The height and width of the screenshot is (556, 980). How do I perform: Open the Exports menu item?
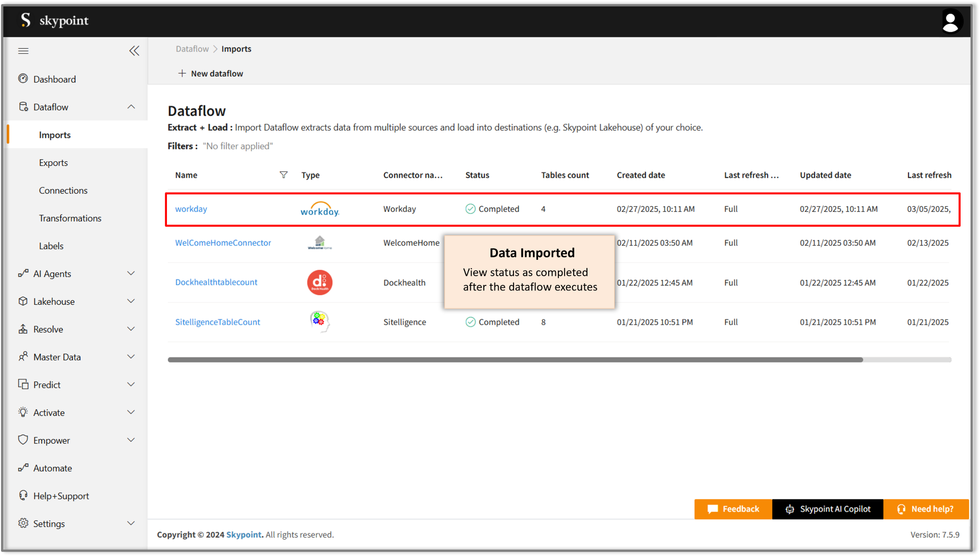click(x=54, y=163)
